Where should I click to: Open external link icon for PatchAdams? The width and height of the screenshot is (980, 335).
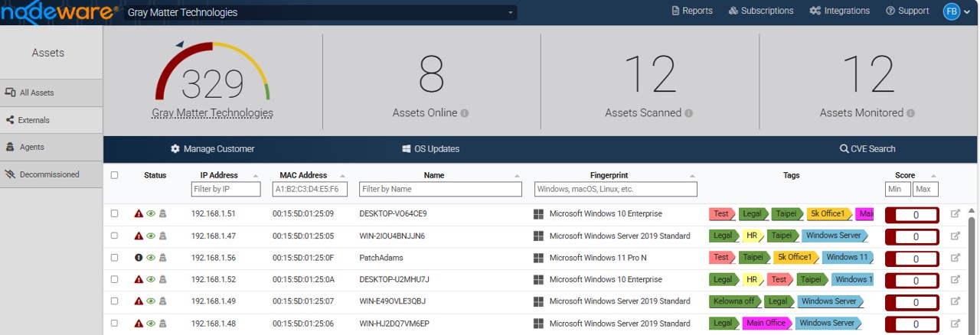(x=955, y=258)
